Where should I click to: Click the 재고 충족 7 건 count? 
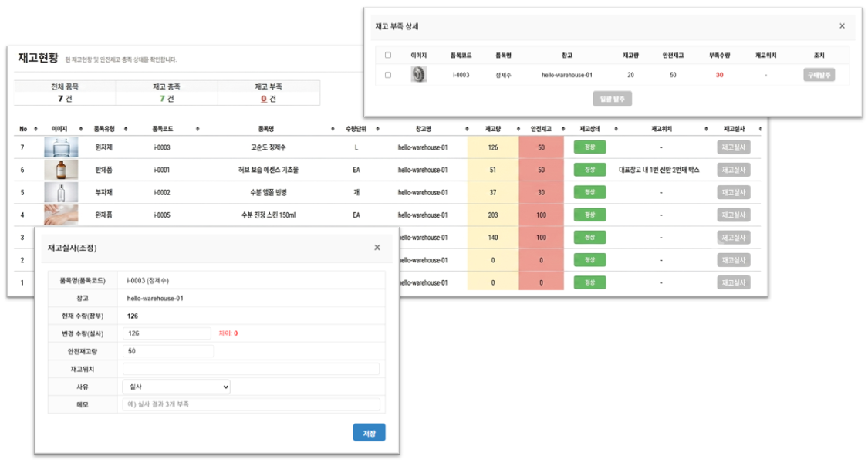[x=167, y=99]
